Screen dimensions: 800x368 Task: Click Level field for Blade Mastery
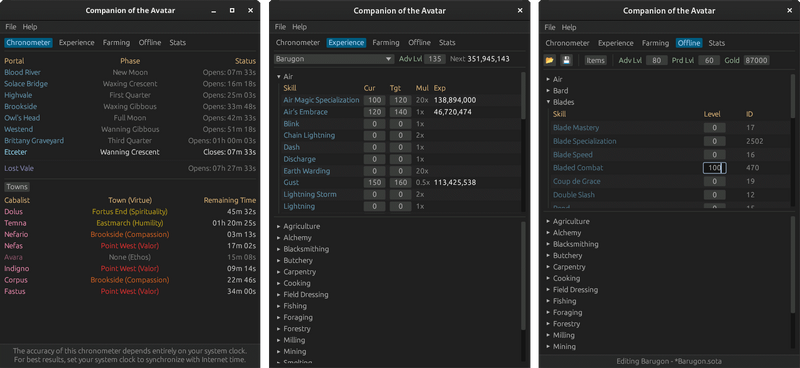coord(714,128)
